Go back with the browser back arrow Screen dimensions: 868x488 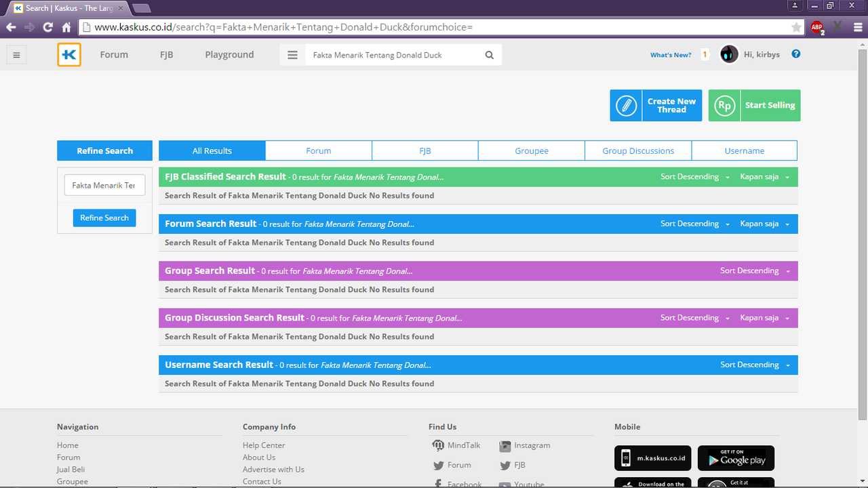[11, 27]
